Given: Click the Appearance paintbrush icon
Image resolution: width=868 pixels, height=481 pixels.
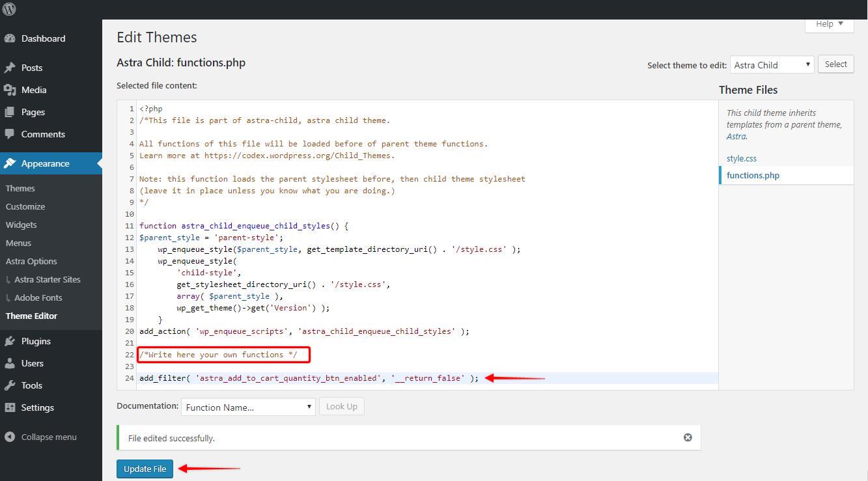Looking at the screenshot, I should [x=10, y=163].
